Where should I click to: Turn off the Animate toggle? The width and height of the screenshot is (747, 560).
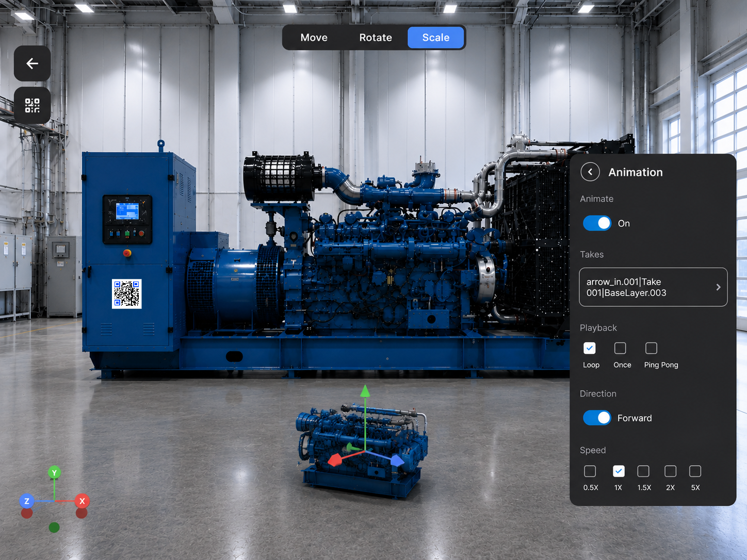597,223
